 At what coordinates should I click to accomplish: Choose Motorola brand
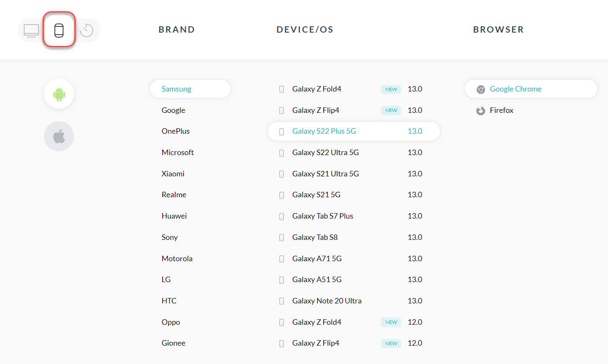(x=177, y=259)
